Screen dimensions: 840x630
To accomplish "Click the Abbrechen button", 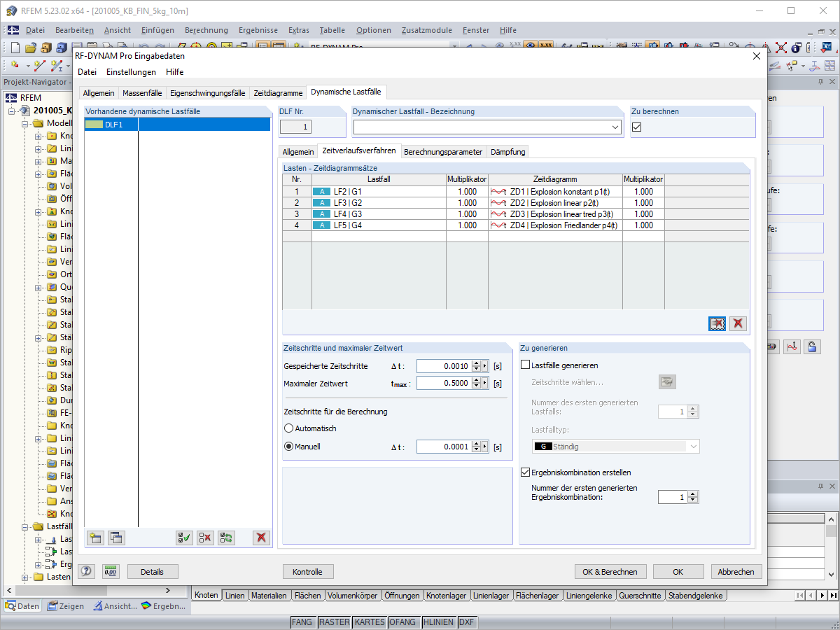I will (736, 571).
